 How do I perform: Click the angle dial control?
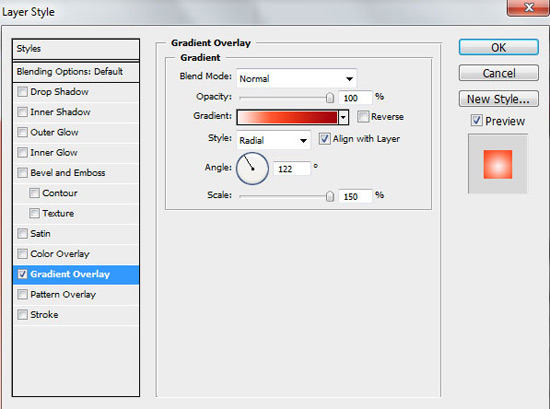pos(253,168)
